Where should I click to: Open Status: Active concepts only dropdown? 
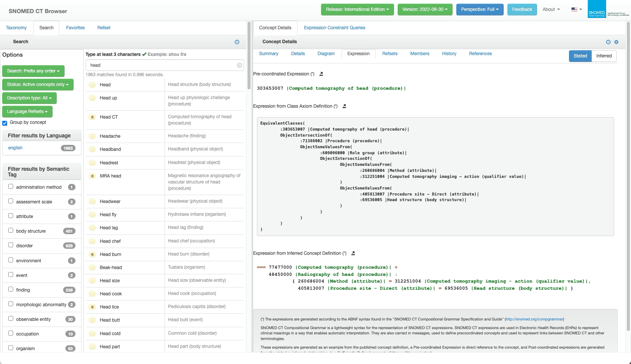click(38, 84)
